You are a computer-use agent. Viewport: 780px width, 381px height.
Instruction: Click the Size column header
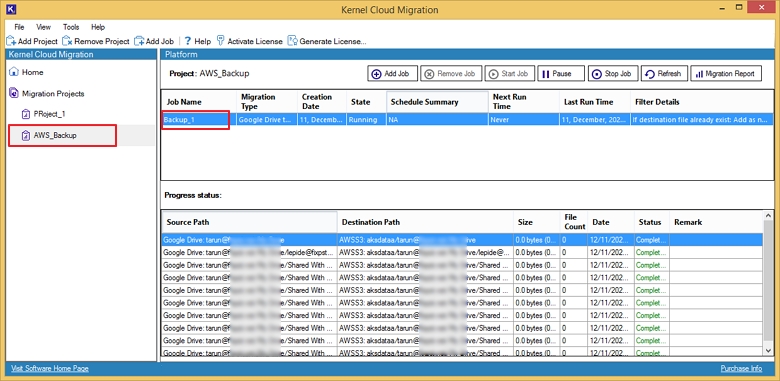click(537, 222)
